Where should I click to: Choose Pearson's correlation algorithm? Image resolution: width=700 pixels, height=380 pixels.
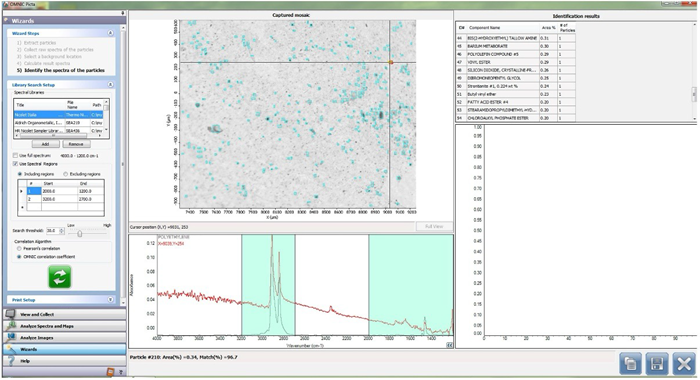[19, 248]
